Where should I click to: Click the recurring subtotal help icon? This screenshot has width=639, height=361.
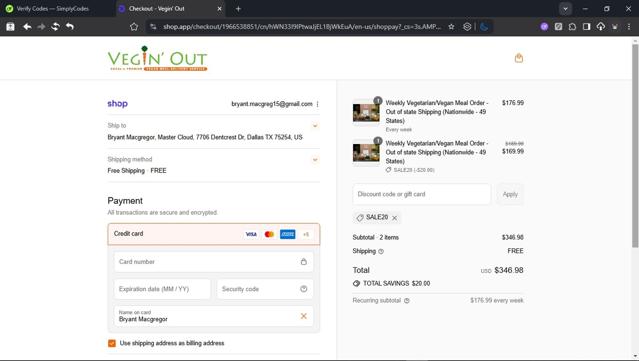[407, 301]
